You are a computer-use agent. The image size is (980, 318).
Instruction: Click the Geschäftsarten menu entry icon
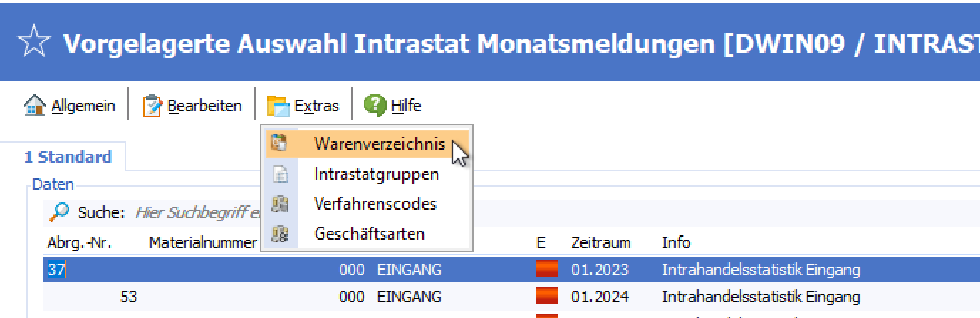pyautogui.click(x=280, y=234)
